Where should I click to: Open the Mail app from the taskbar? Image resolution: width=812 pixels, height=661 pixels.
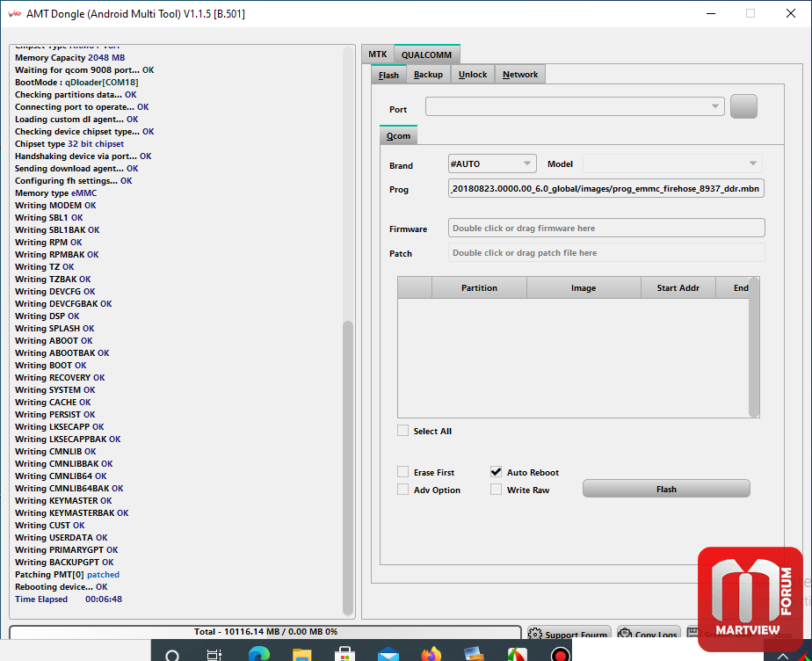click(x=388, y=654)
